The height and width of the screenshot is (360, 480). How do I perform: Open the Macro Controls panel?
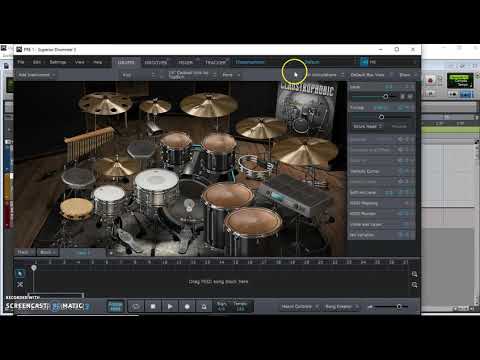coord(299,307)
